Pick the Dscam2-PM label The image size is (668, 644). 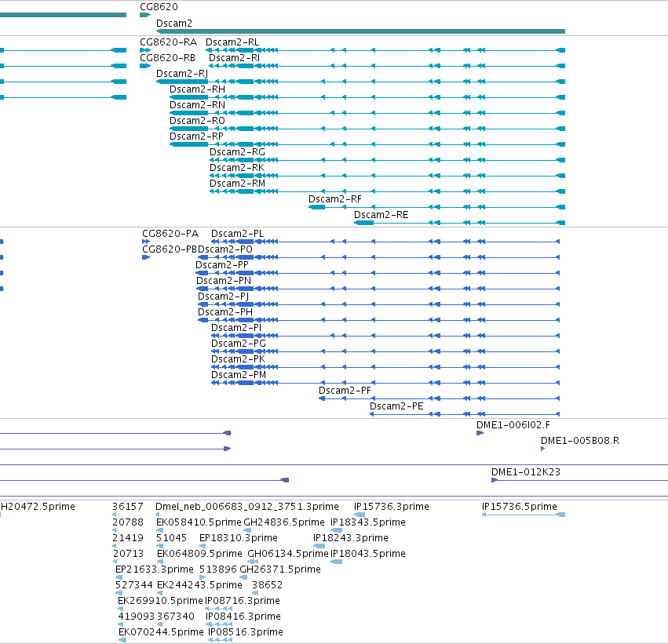[239, 375]
